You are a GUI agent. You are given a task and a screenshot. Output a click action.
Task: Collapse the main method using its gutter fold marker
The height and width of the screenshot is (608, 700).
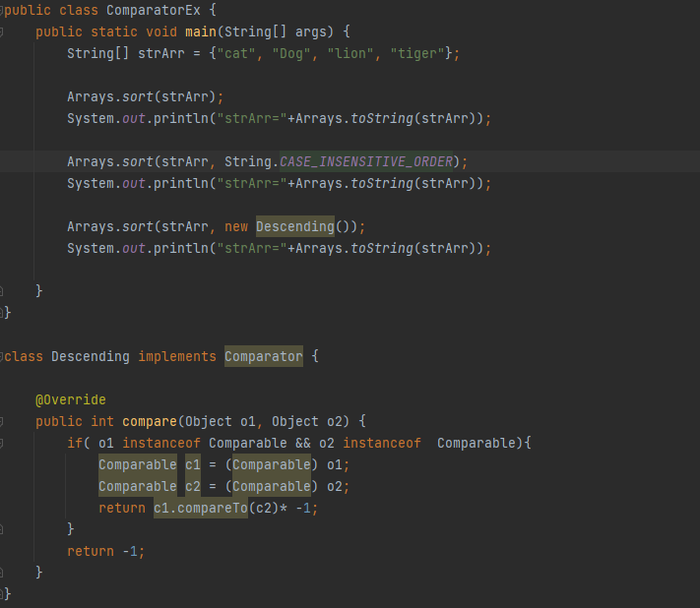tap(1, 32)
